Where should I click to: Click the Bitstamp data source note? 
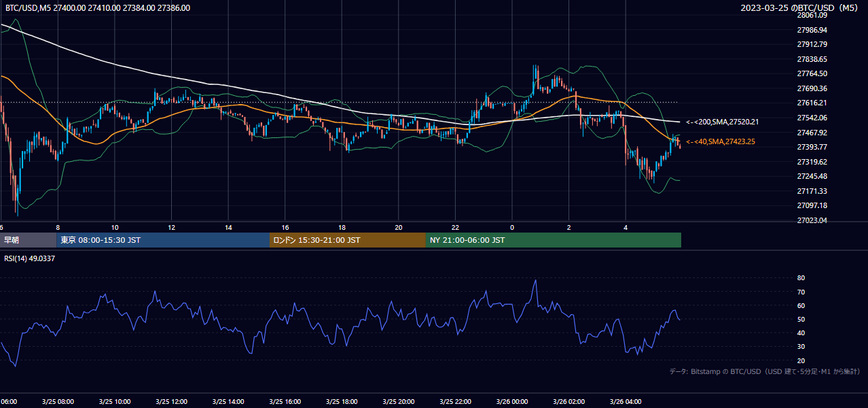tap(765, 372)
